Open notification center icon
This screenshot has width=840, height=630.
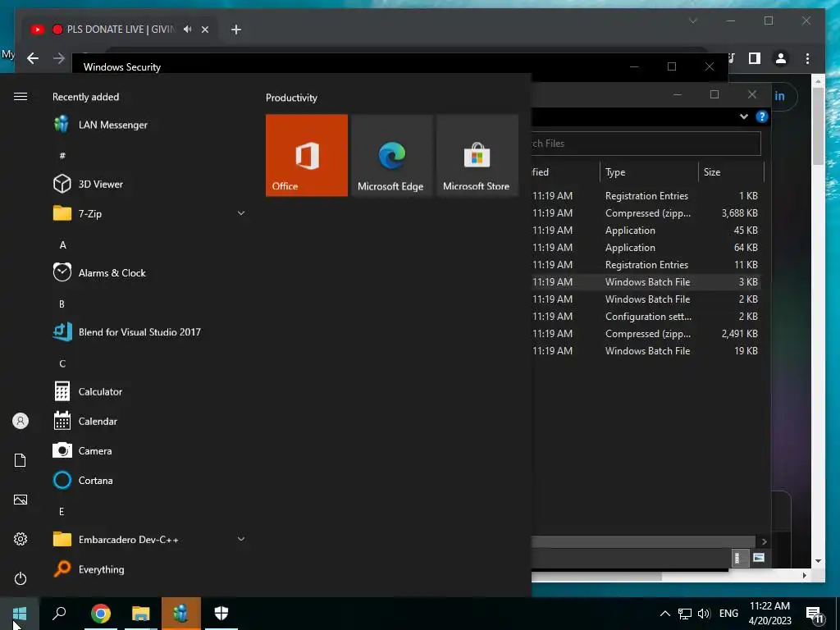click(815, 614)
